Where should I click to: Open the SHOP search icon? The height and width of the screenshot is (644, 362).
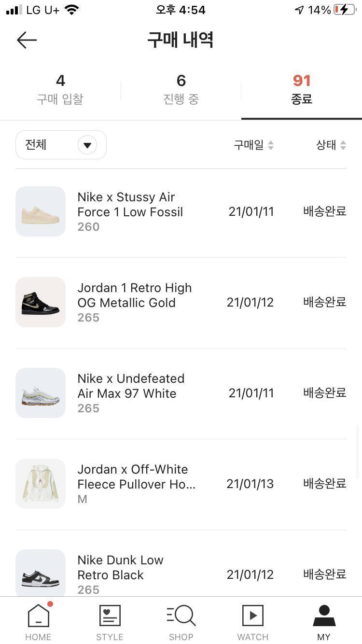point(181,616)
